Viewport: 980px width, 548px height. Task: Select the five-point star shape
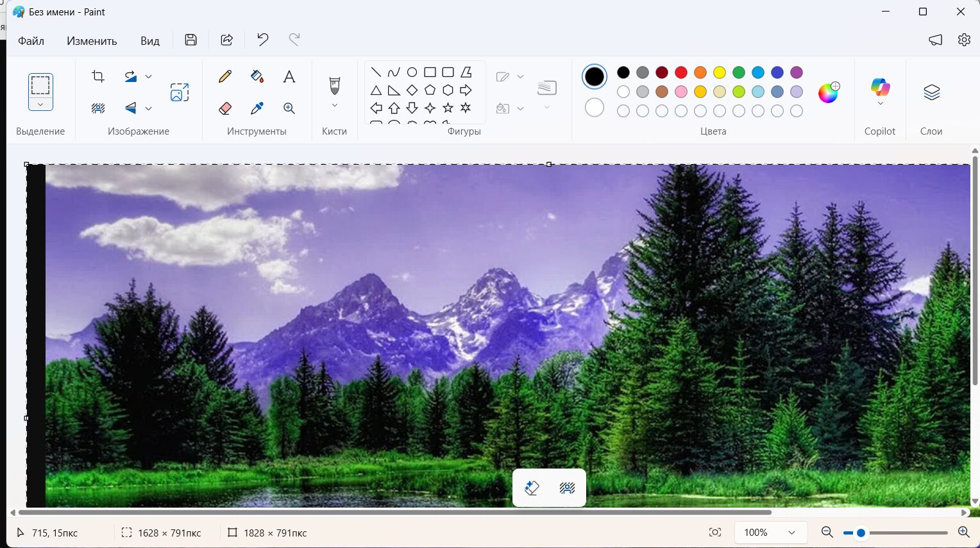[x=448, y=108]
